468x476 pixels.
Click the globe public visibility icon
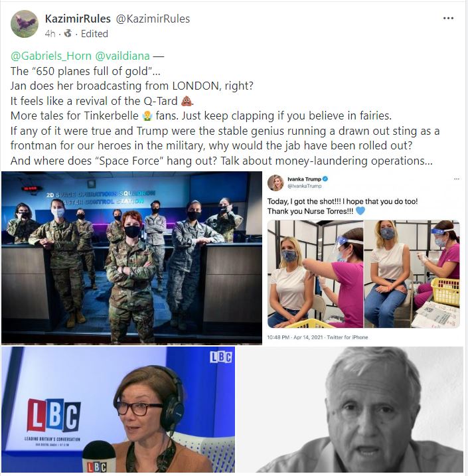point(68,33)
